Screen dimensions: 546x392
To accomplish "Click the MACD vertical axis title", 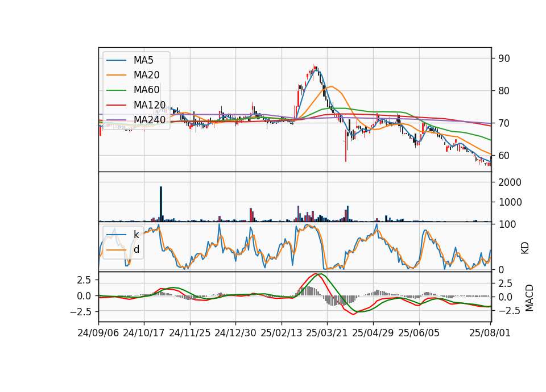I will click(x=530, y=298).
